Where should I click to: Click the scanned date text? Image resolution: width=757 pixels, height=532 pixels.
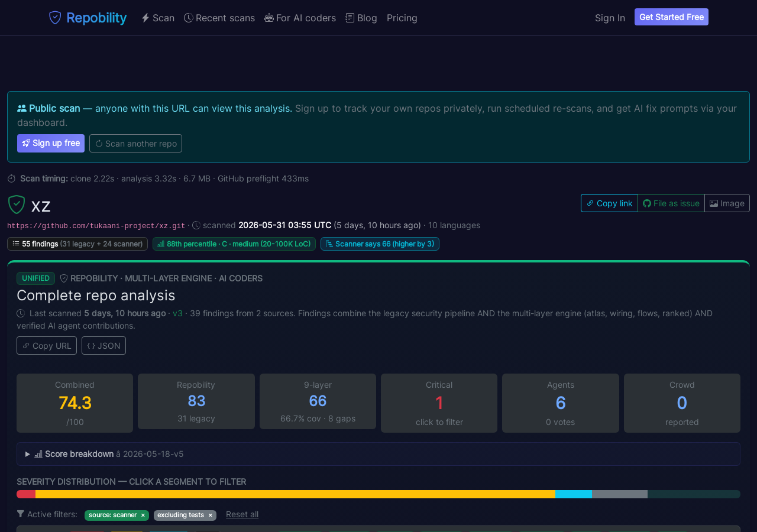pos(284,225)
